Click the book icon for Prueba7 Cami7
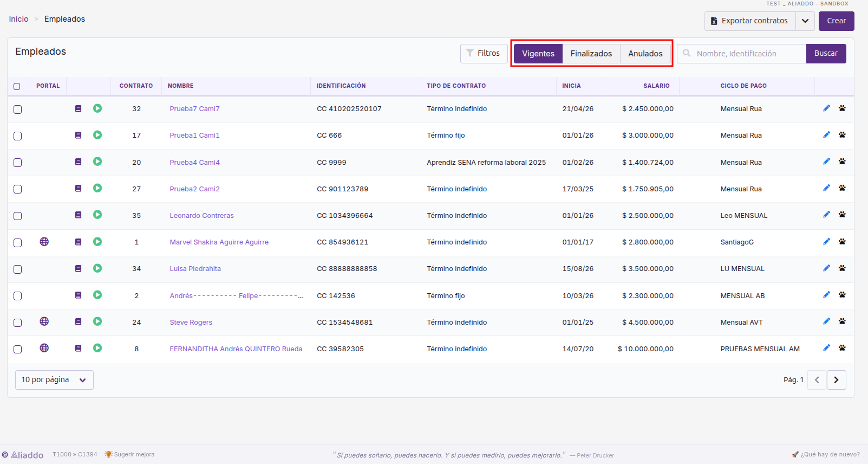This screenshot has width=868, height=464. point(78,108)
